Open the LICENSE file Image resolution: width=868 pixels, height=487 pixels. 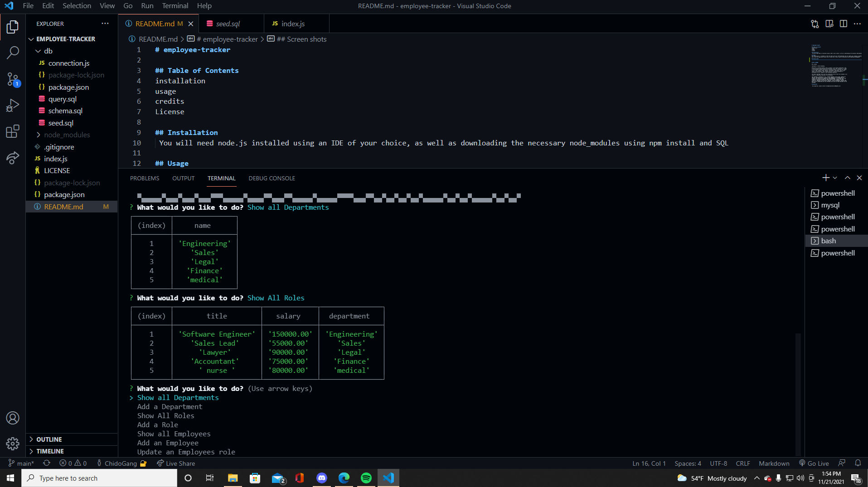coord(72,170)
